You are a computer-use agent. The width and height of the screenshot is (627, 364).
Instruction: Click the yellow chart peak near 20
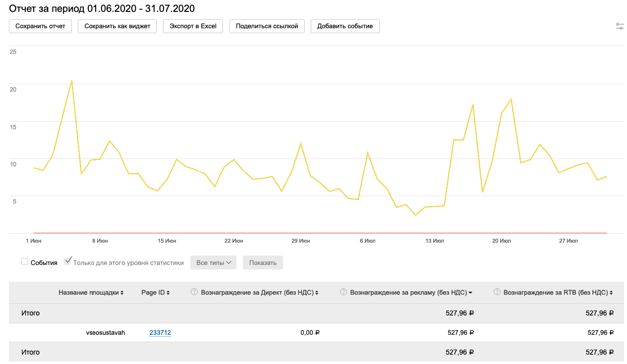tap(72, 81)
